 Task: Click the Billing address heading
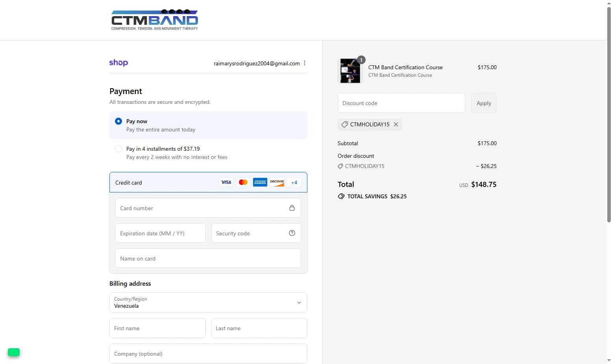pos(130,283)
